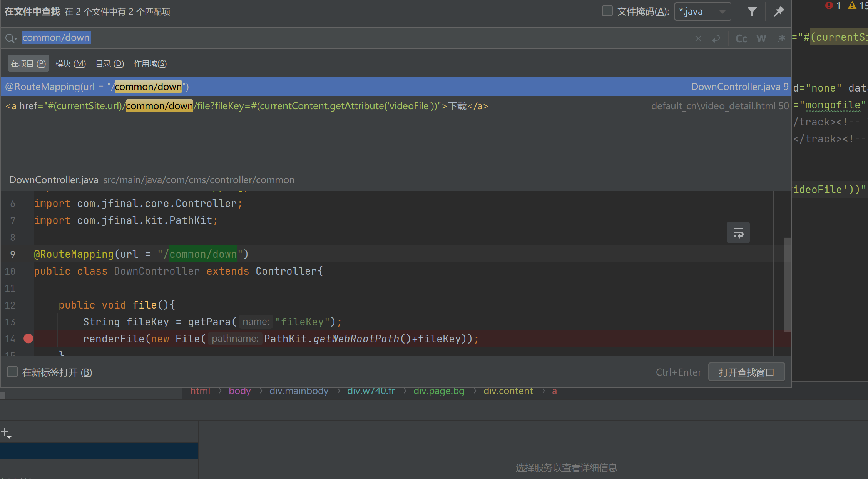Click div.w740.fr breadcrumb

pos(371,391)
